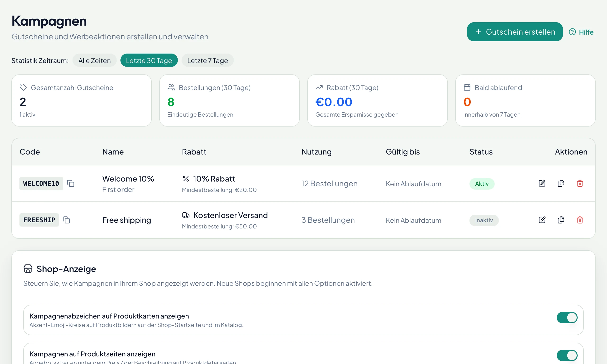Select the Letzte 30 Tage period

click(x=149, y=60)
